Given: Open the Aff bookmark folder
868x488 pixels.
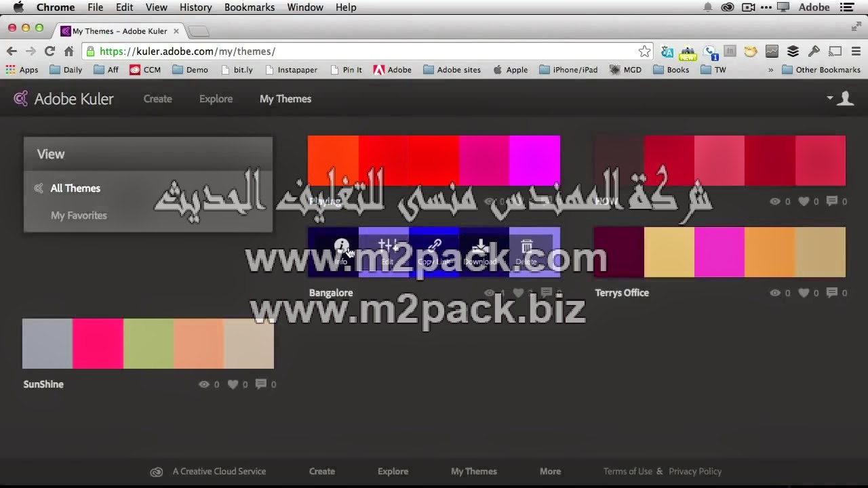Looking at the screenshot, I should (106, 70).
